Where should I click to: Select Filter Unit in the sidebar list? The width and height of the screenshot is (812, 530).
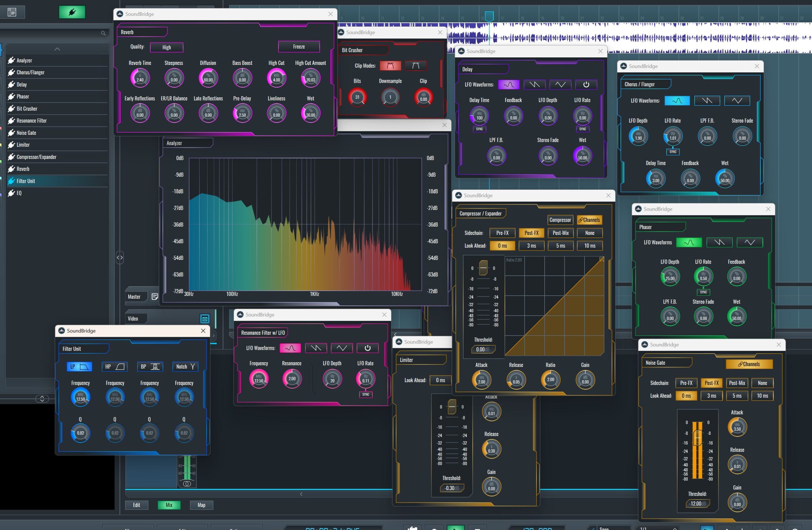(x=57, y=181)
